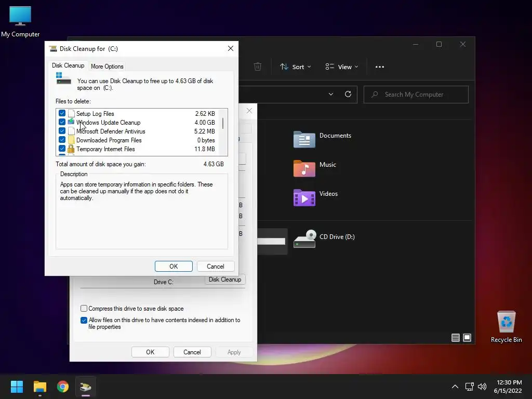Open My Computer desktop icon
This screenshot has height=399, width=532.
coord(20,21)
